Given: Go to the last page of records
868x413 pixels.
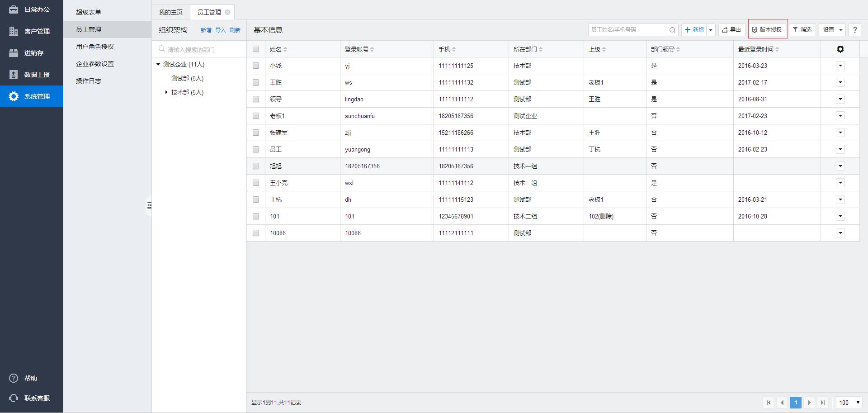Looking at the screenshot, I should (823, 402).
